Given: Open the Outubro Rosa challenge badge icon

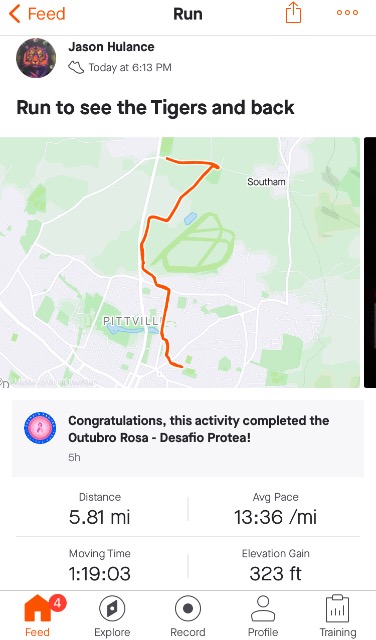Looking at the screenshot, I should click(x=40, y=427).
